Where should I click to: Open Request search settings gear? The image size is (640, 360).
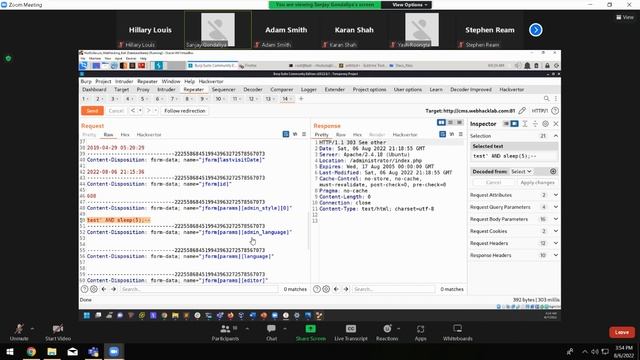pyautogui.click(x=93, y=289)
